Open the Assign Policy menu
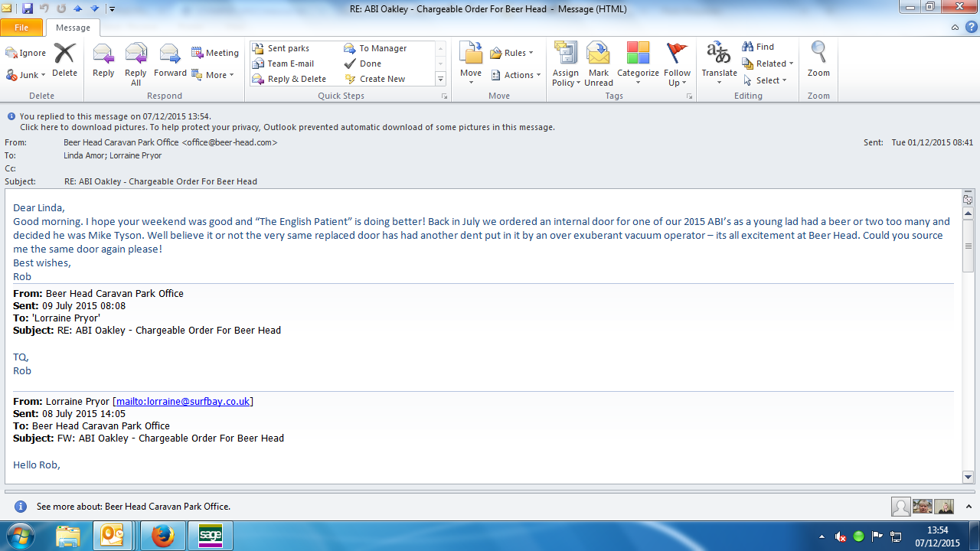Image resolution: width=980 pixels, height=551 pixels. (x=566, y=64)
